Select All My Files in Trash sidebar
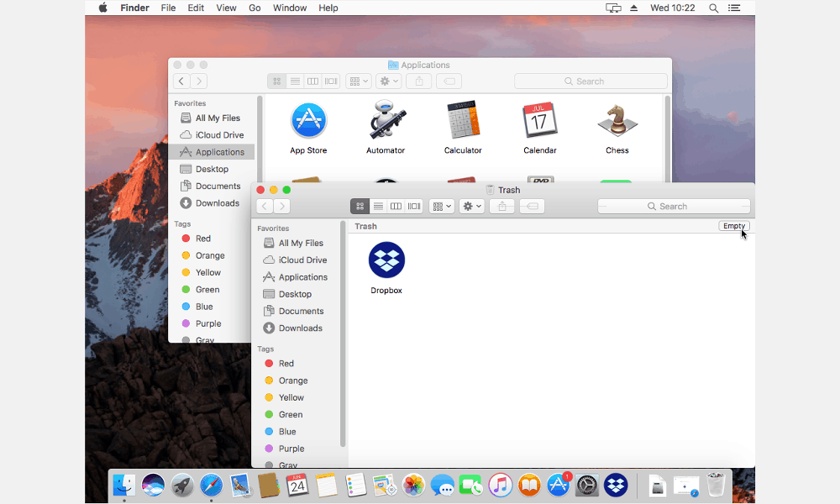 [x=293, y=243]
